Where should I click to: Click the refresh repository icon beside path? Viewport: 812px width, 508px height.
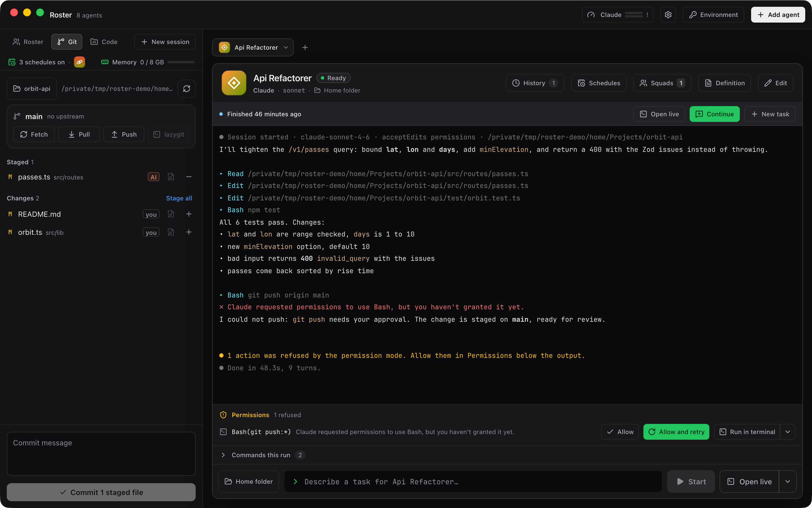[x=187, y=89]
